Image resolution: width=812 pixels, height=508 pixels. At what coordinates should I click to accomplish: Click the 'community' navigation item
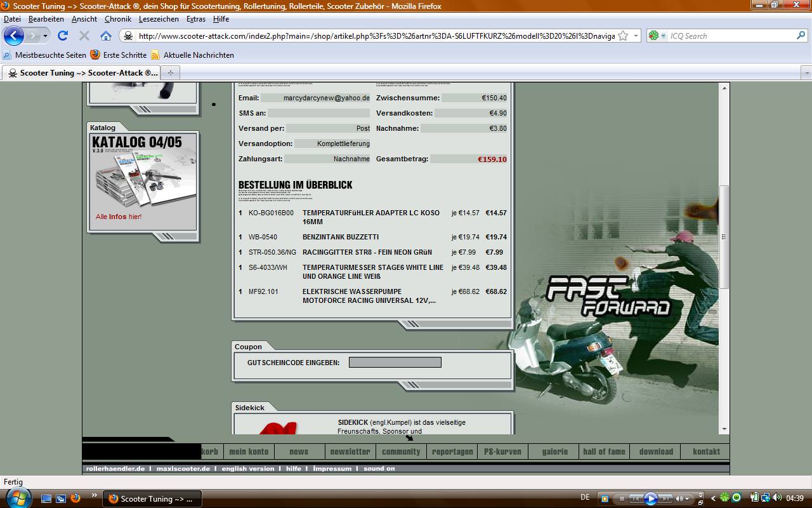pos(401,451)
